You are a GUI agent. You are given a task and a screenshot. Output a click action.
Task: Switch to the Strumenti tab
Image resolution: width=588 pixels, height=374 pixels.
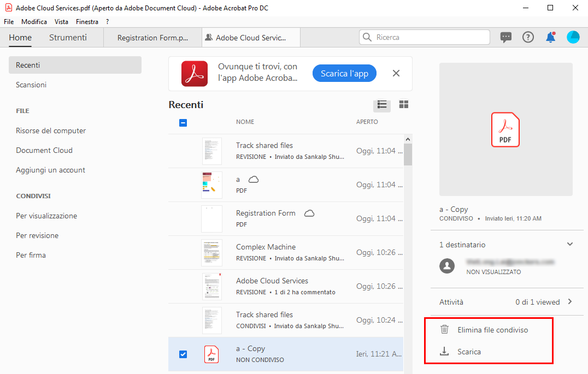point(68,38)
